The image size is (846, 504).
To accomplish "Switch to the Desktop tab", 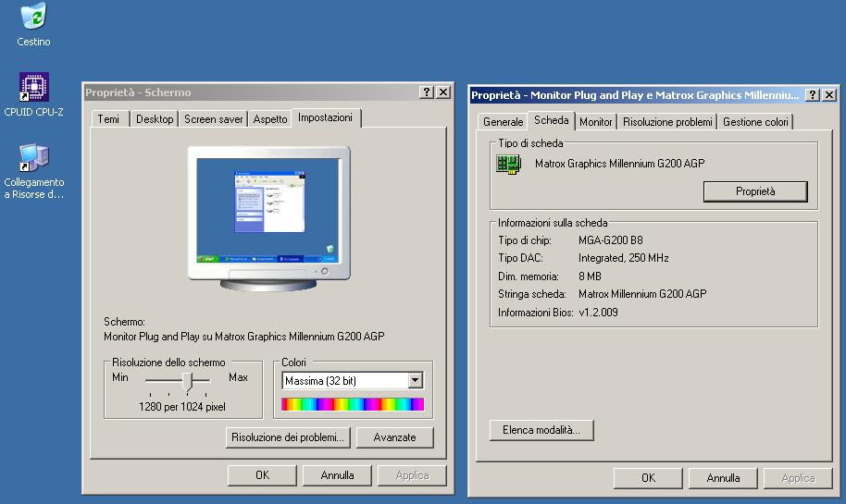I will coord(155,119).
